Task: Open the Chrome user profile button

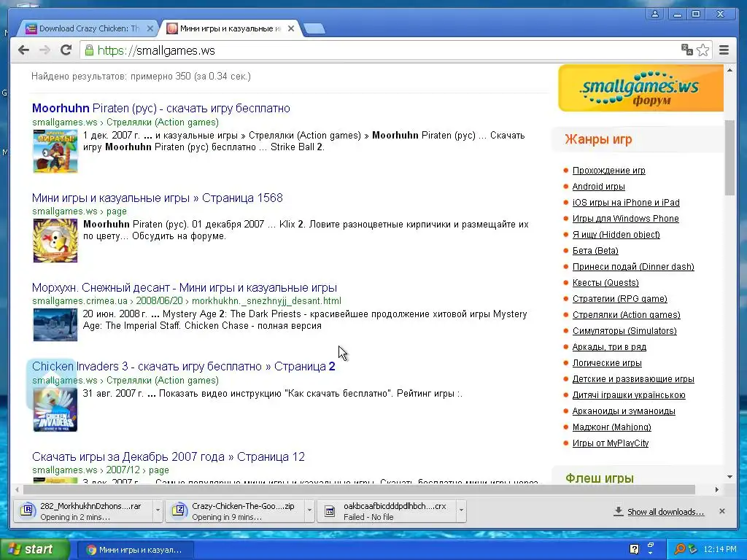Action: click(x=655, y=15)
